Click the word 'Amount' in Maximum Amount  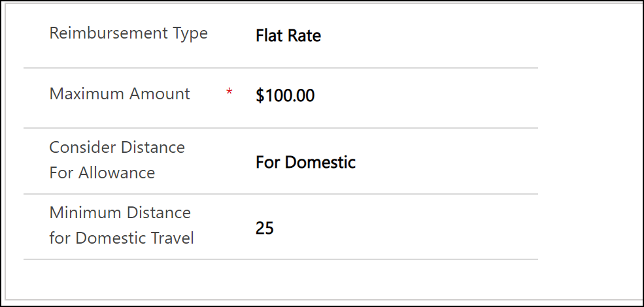[160, 94]
